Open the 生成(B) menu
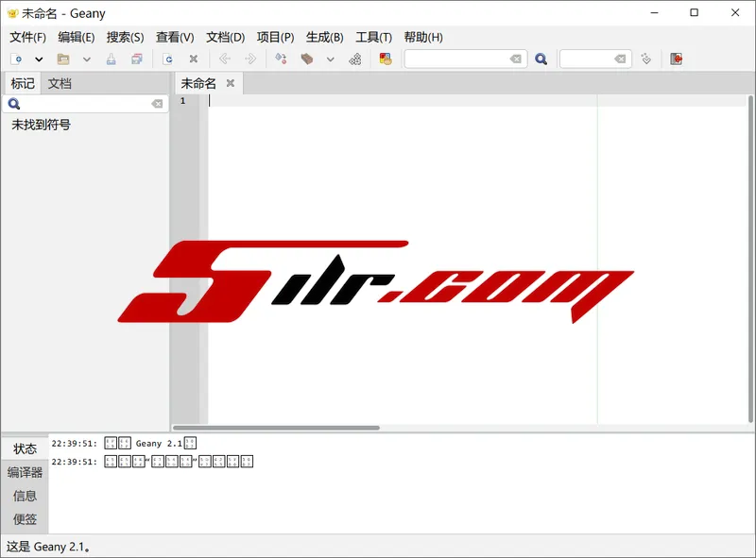This screenshot has width=756, height=558. pyautogui.click(x=324, y=37)
